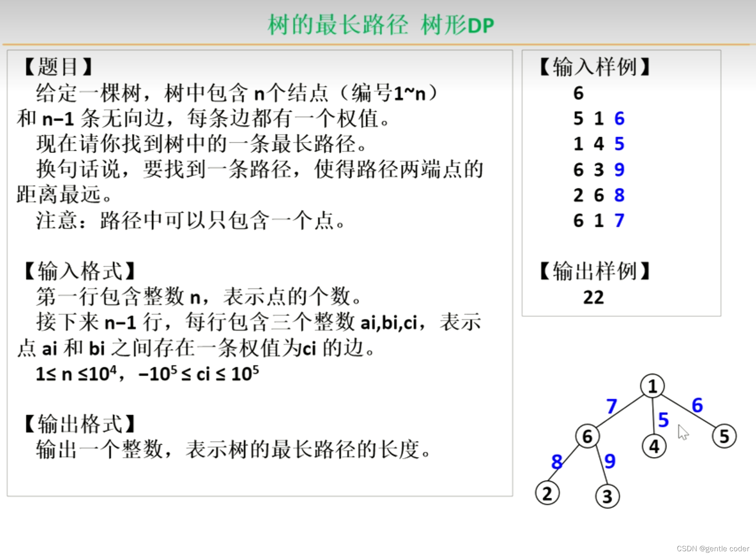Click tree node 2 circle

[x=547, y=493]
